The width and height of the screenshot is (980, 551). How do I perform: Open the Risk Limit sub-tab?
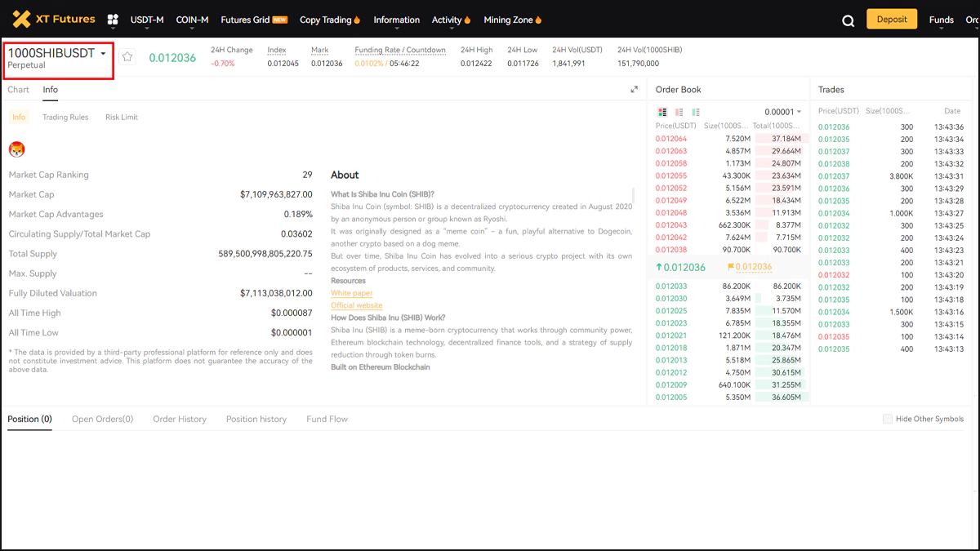pos(122,118)
